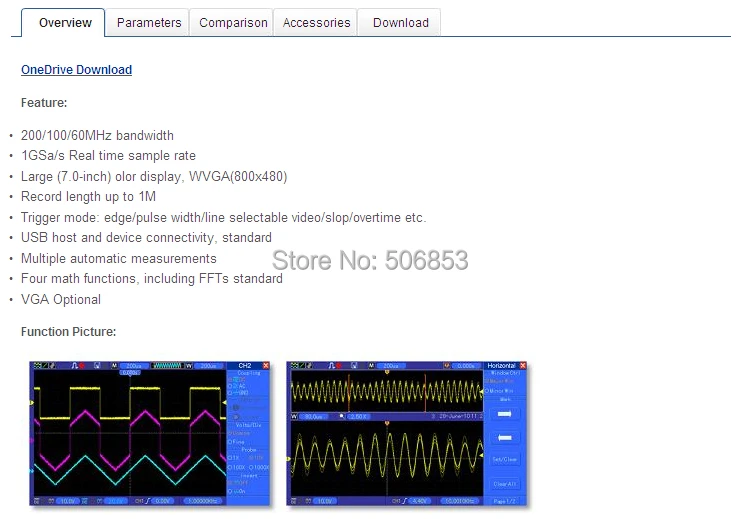
Task: Follow the OneDrive Download link
Action: point(76,70)
